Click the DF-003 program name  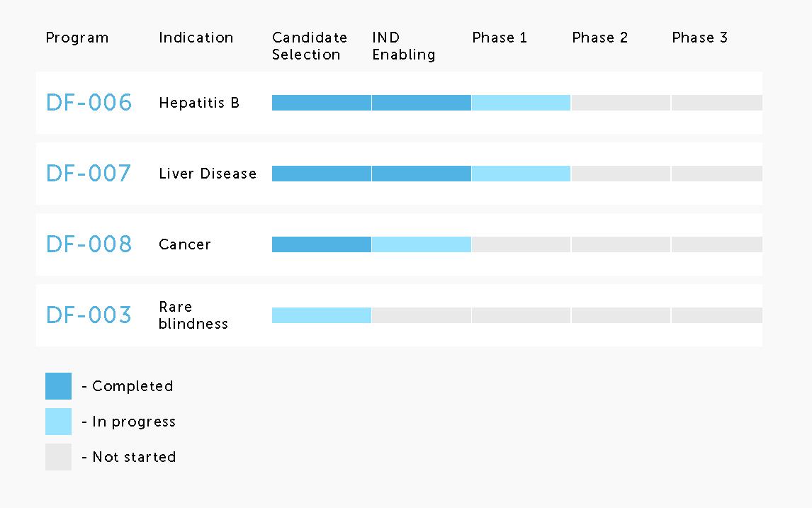pos(89,315)
